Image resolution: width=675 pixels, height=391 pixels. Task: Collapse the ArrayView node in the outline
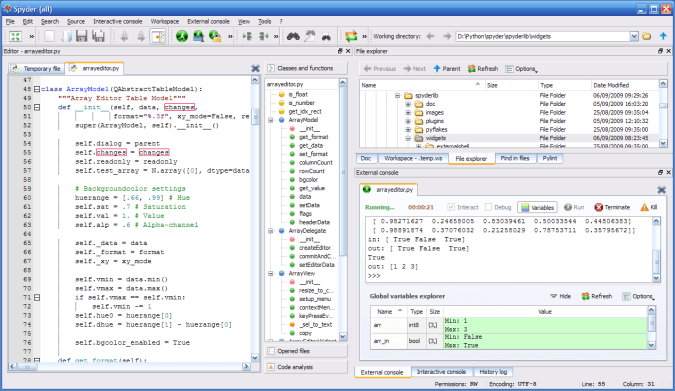271,273
